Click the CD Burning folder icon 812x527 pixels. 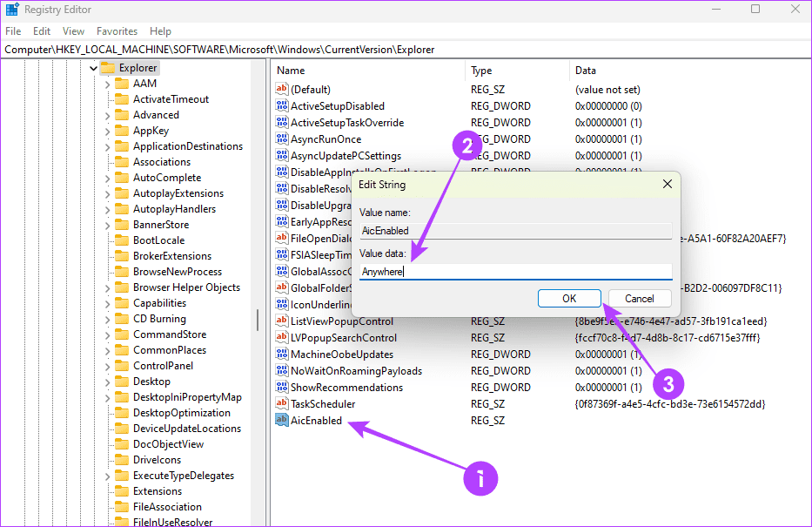point(121,319)
